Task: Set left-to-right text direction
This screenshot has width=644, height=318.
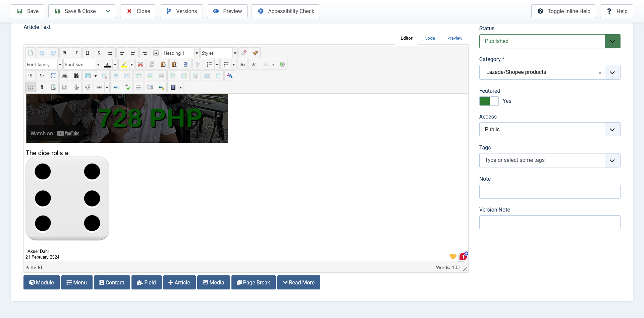Action: click(x=31, y=76)
